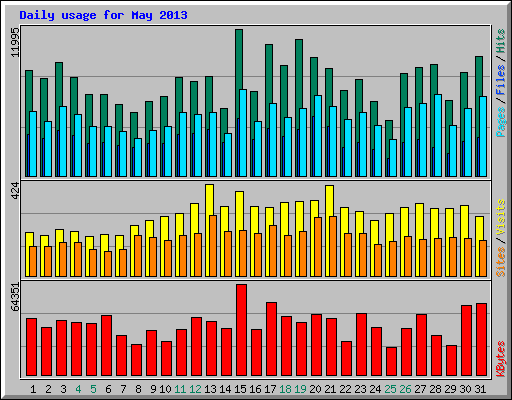Click the cyan files bar for day 28

point(438,135)
